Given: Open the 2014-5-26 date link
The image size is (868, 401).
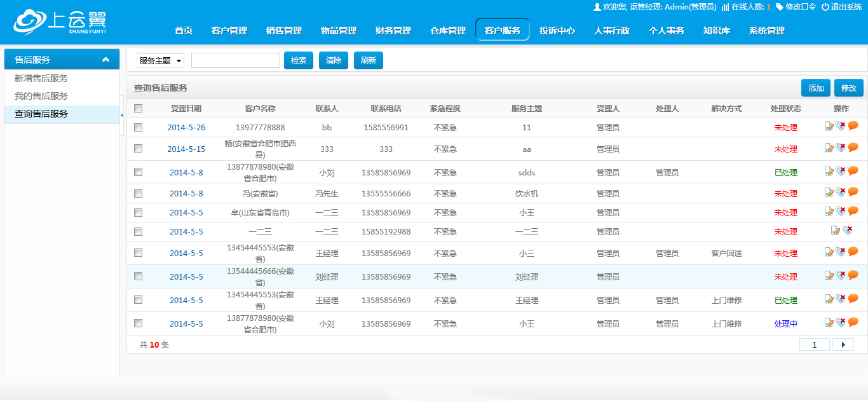Looking at the screenshot, I should tap(186, 128).
